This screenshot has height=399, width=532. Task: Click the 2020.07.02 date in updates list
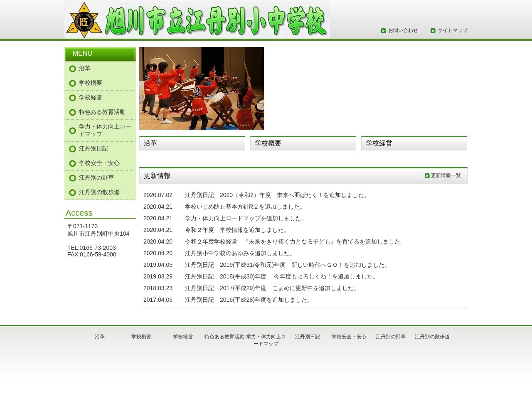[158, 195]
